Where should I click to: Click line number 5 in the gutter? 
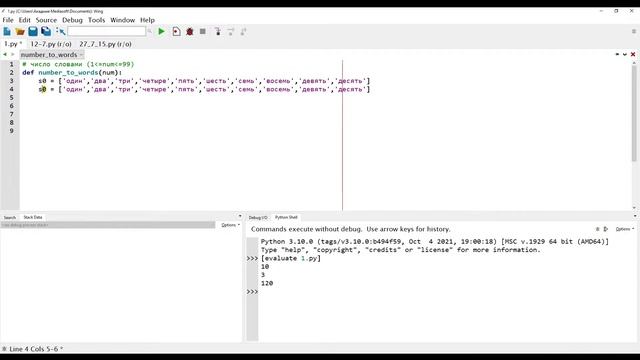[x=11, y=98]
